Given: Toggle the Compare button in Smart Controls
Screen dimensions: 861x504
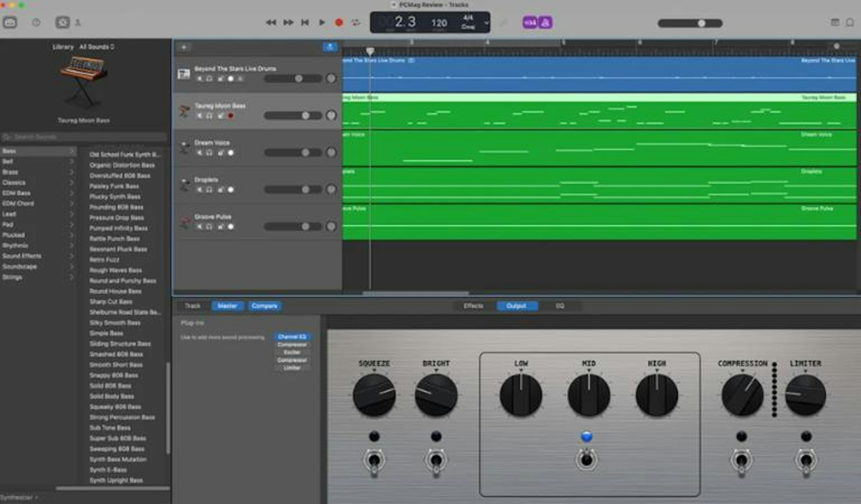Looking at the screenshot, I should pyautogui.click(x=265, y=306).
